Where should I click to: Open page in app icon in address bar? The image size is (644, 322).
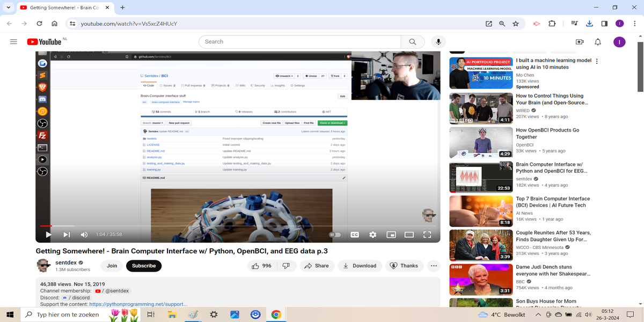[488, 24]
